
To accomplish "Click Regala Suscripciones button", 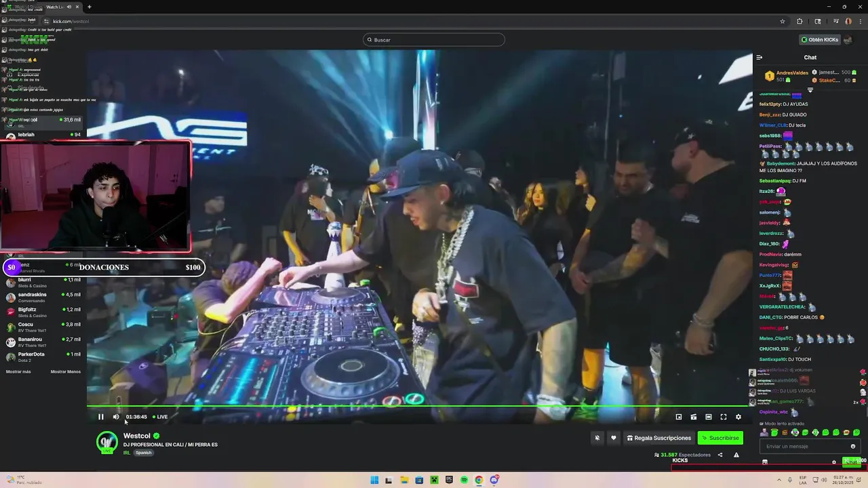I will [x=659, y=438].
